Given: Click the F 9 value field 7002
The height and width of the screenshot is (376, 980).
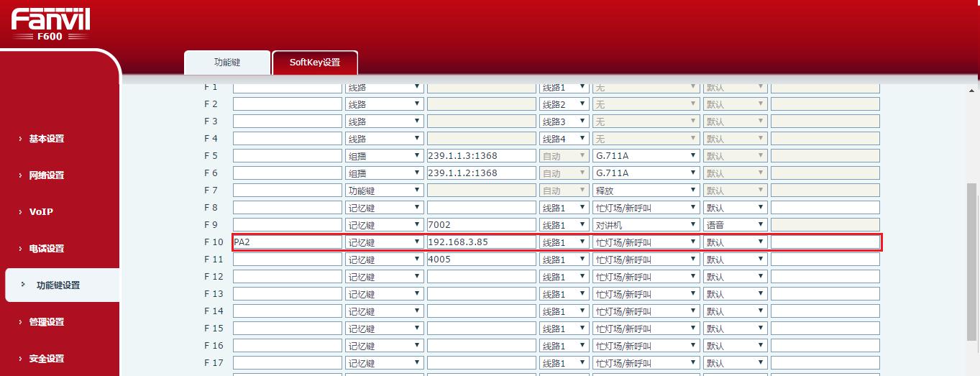Looking at the screenshot, I should pos(482,225).
